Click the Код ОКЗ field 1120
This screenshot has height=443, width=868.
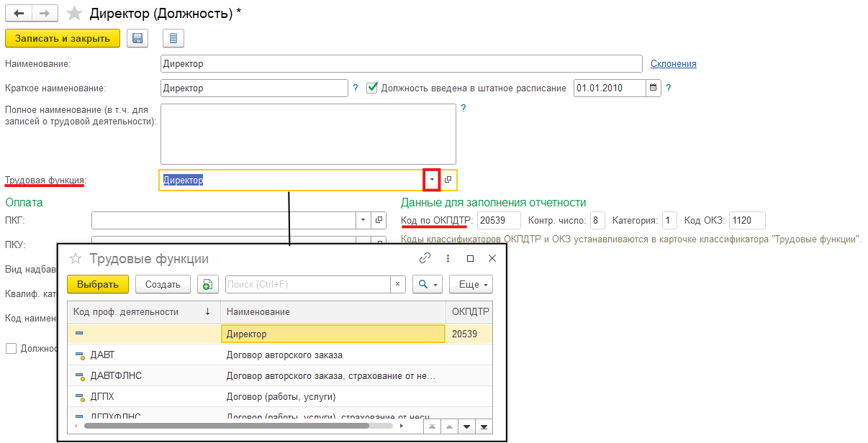(x=747, y=221)
